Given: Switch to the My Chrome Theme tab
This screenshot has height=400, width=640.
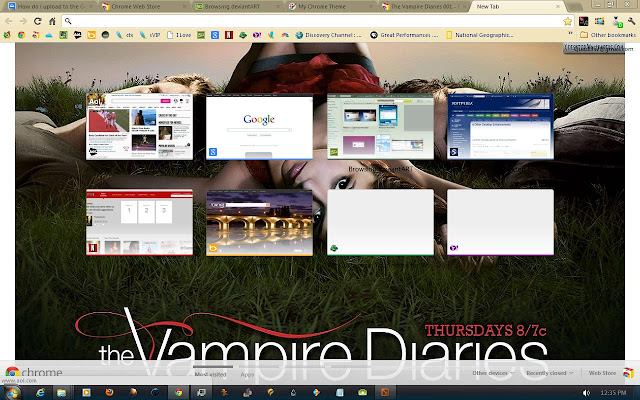Looking at the screenshot, I should 331,7.
